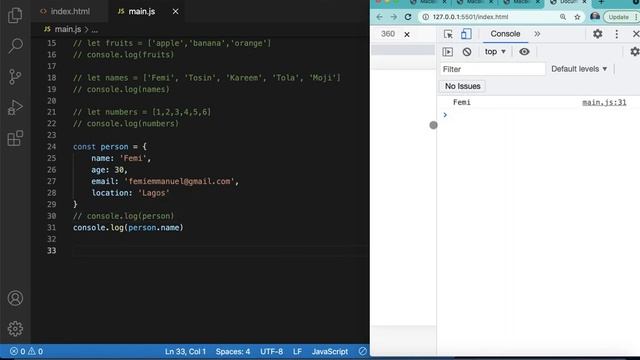Go forward in the browser
This screenshot has width=640, height=360.
pos(393,17)
